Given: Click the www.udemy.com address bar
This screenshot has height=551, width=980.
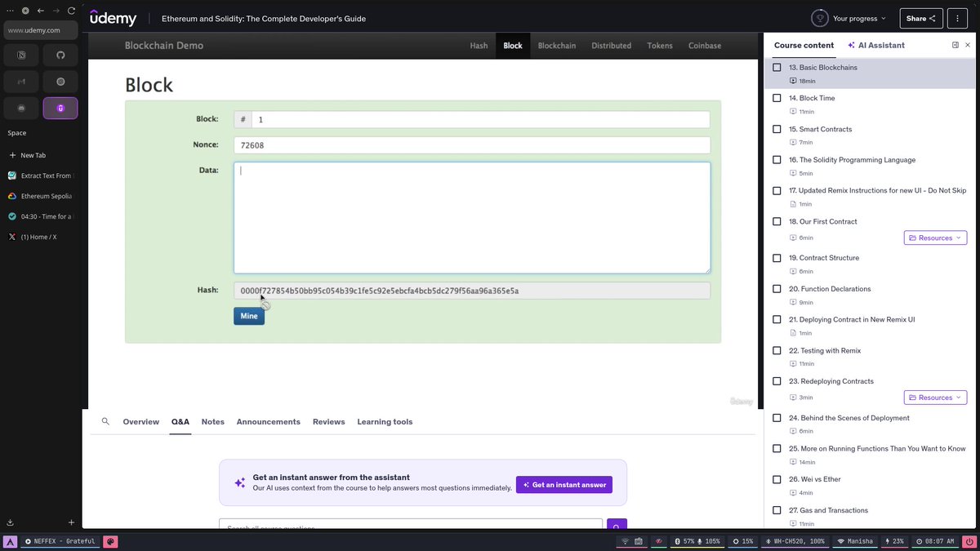Looking at the screenshot, I should coord(41,30).
